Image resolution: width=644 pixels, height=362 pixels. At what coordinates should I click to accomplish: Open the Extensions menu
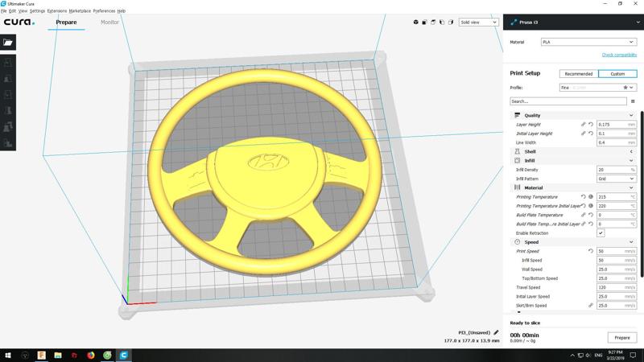(x=56, y=11)
